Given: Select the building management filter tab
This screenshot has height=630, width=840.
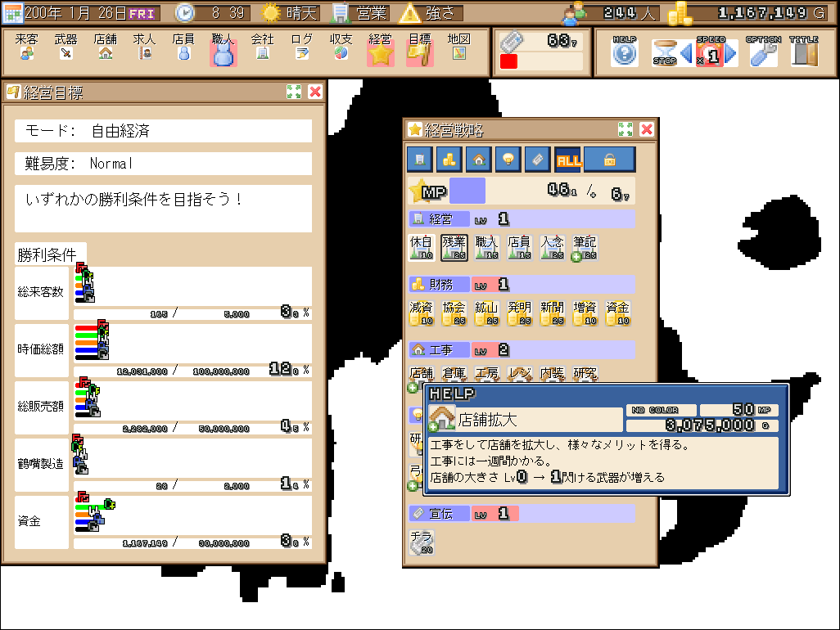Looking at the screenshot, I should tap(420, 160).
